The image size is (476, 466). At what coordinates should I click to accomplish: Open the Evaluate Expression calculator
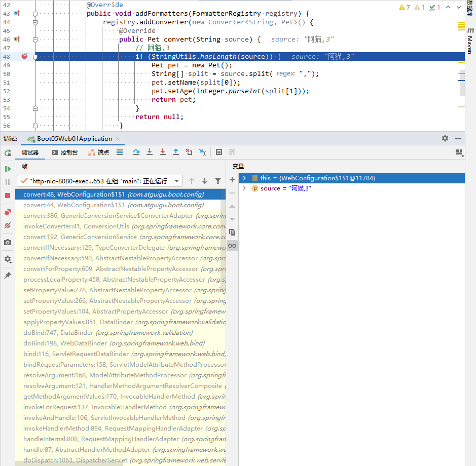click(219, 152)
